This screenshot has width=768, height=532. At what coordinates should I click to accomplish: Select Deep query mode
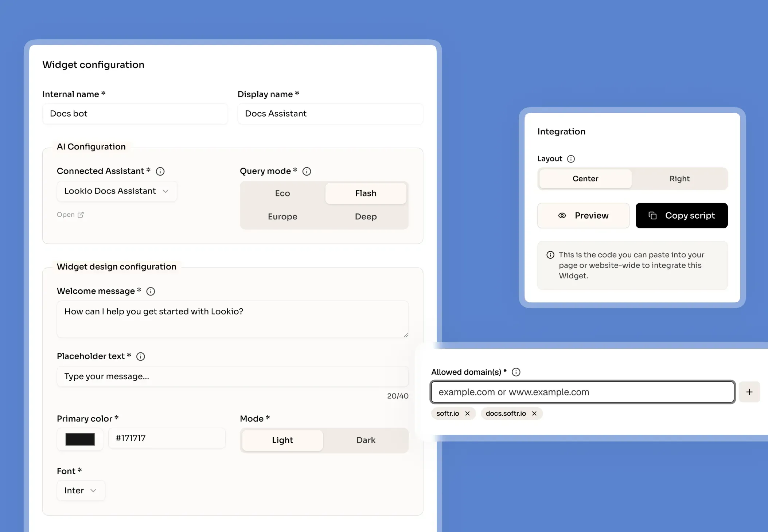pos(366,217)
